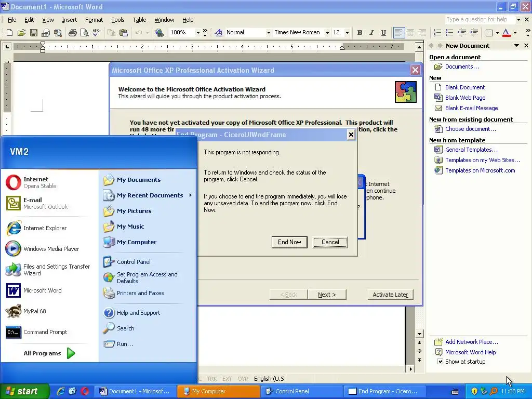Viewport: 532px width, 399px height.
Task: Click the Open folder toolbar icon
Action: (x=22, y=33)
